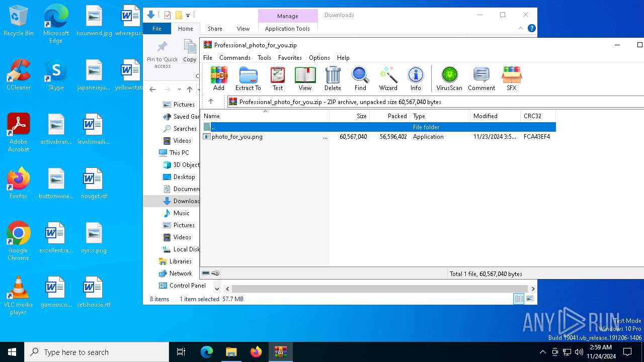644x362 pixels.
Task: Open Firefox from the taskbar
Action: tap(256, 352)
